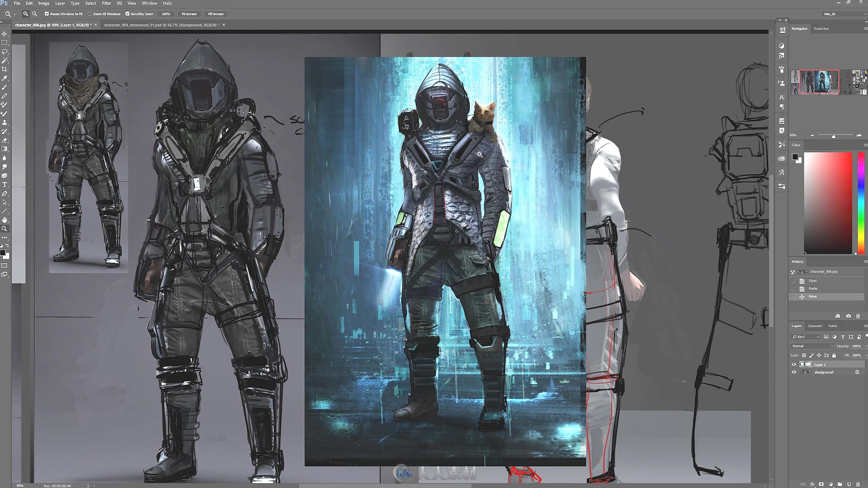Filter layers by pixel layer icon
The height and width of the screenshot is (488, 868).
point(826,337)
